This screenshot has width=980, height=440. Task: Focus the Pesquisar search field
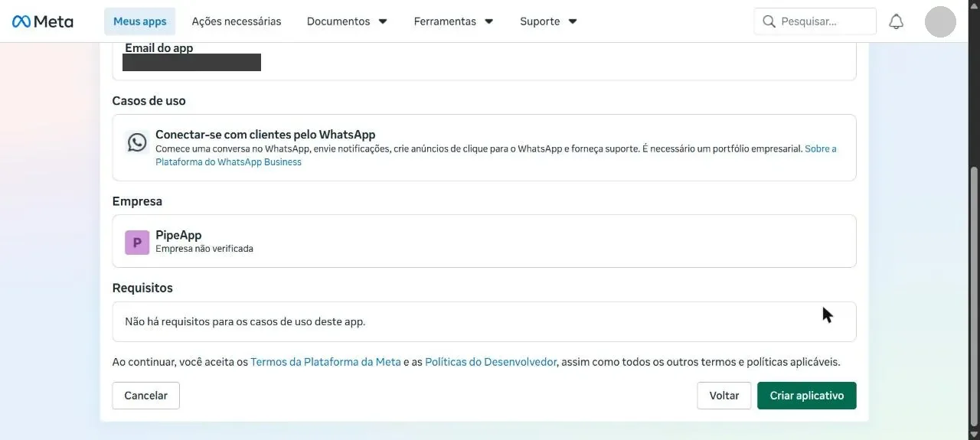click(x=815, y=21)
